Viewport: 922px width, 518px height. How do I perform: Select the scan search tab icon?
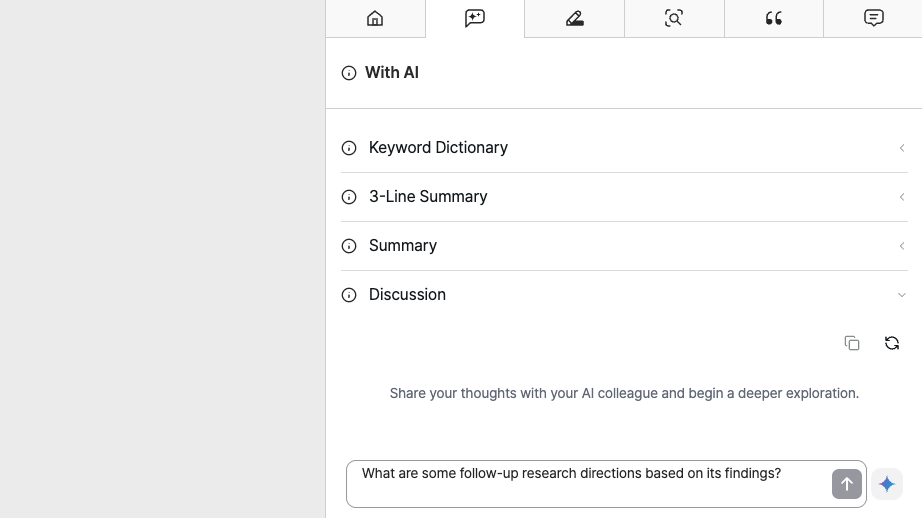[x=674, y=18]
